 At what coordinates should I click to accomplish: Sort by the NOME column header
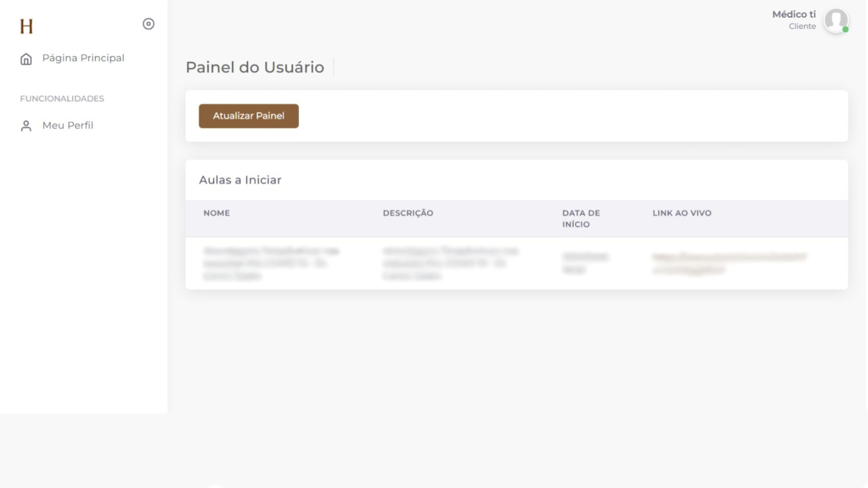217,213
